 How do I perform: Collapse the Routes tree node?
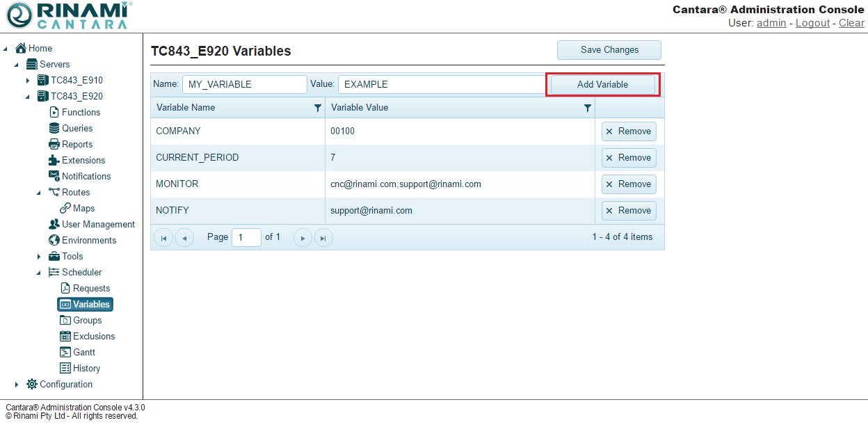[39, 193]
